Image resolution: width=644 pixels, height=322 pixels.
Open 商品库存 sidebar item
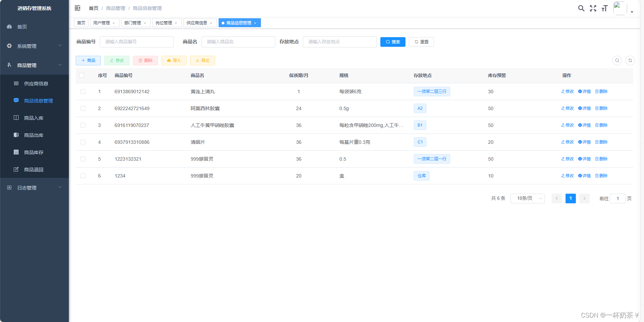(x=34, y=152)
